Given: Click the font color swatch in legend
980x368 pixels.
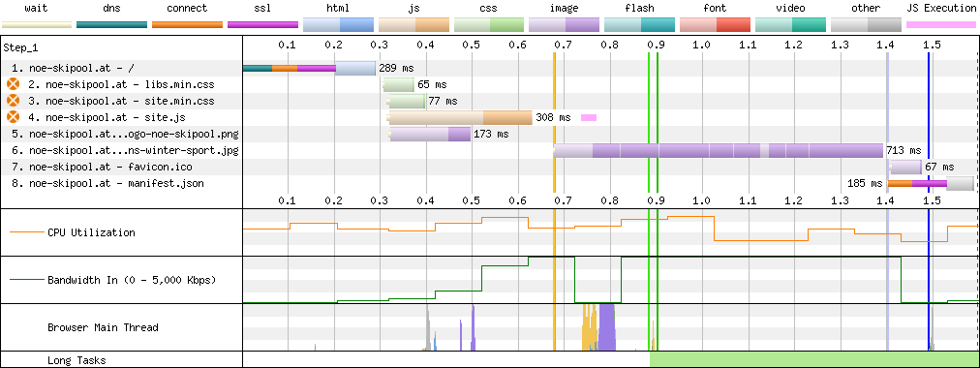Looking at the screenshot, I should [x=715, y=25].
